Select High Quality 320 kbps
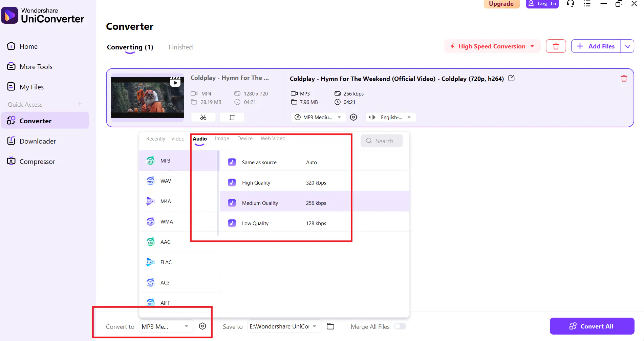 click(315, 183)
